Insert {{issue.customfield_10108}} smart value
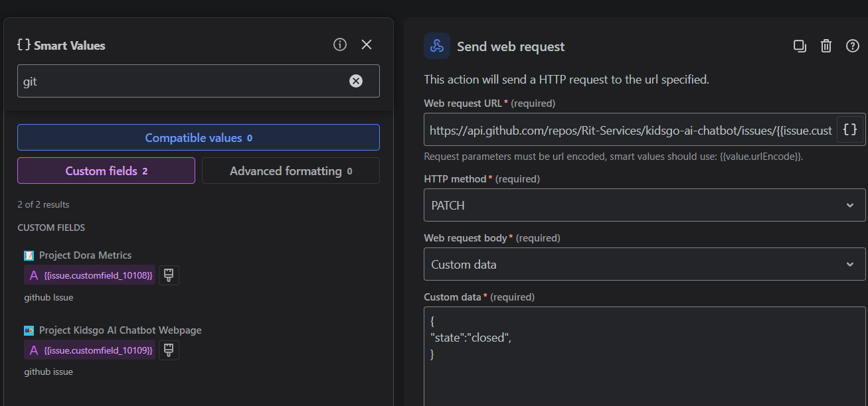Screen dimensions: 868x406 (x=90, y=275)
